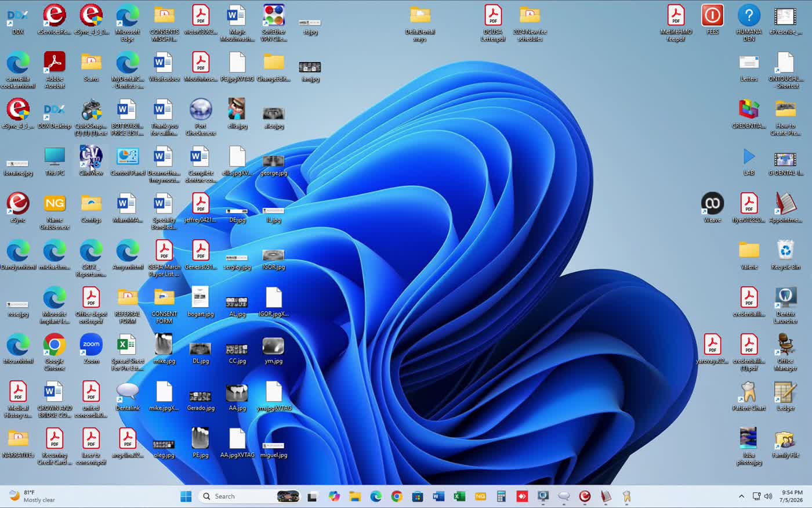This screenshot has width=812, height=508.
Task: Open the NARRATIVES folder
Action: point(18,443)
